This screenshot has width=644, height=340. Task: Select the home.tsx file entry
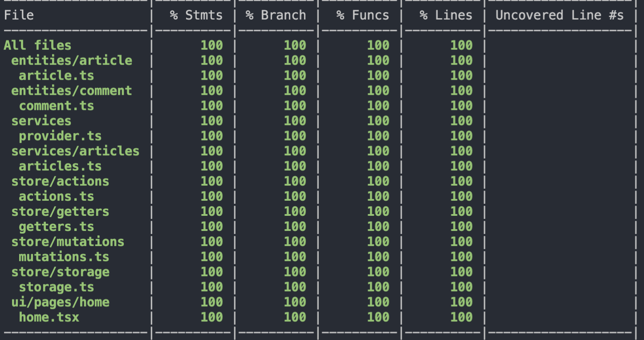pyautogui.click(x=49, y=317)
